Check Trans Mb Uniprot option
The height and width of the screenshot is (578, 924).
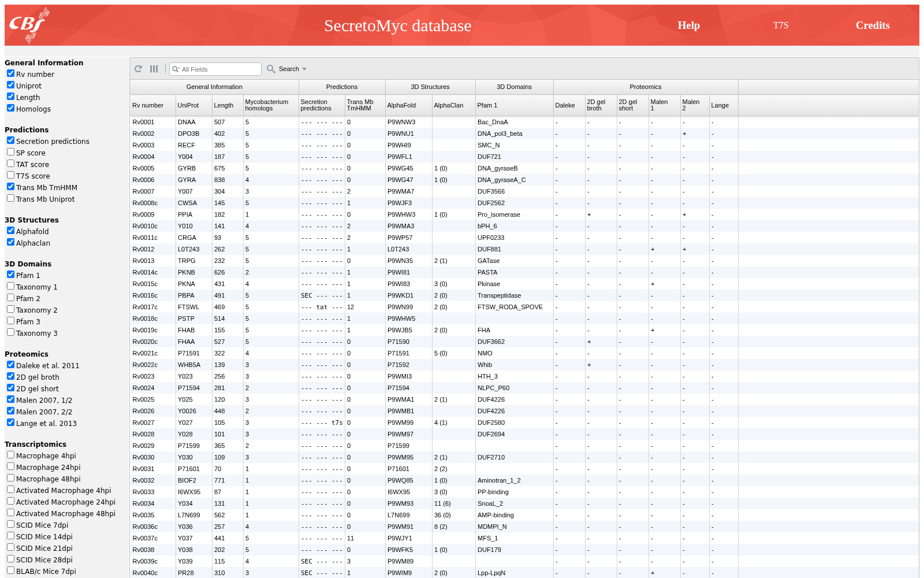[x=10, y=198]
